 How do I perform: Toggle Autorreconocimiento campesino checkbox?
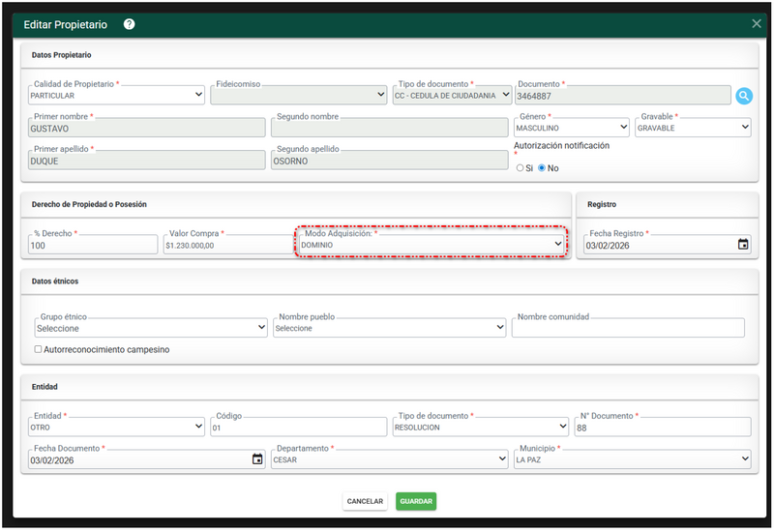click(x=38, y=349)
